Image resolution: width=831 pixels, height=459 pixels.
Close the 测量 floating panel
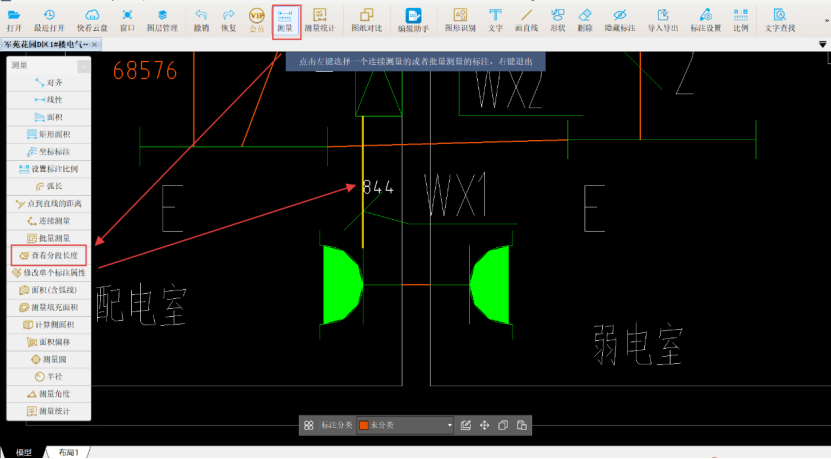tap(84, 65)
